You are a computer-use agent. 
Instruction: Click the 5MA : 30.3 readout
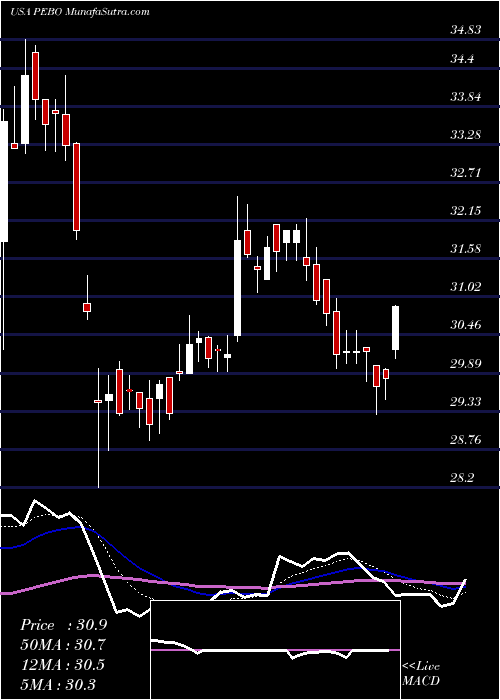pos(58,684)
